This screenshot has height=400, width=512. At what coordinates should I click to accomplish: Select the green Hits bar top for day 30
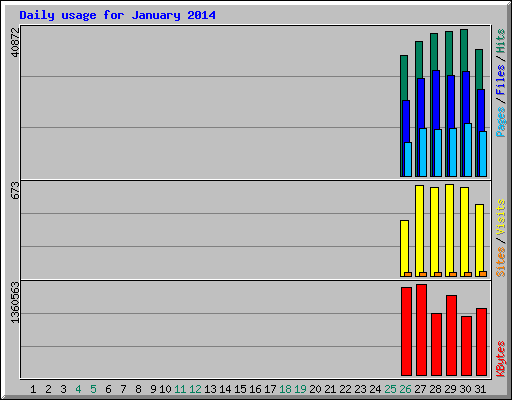[x=464, y=49]
